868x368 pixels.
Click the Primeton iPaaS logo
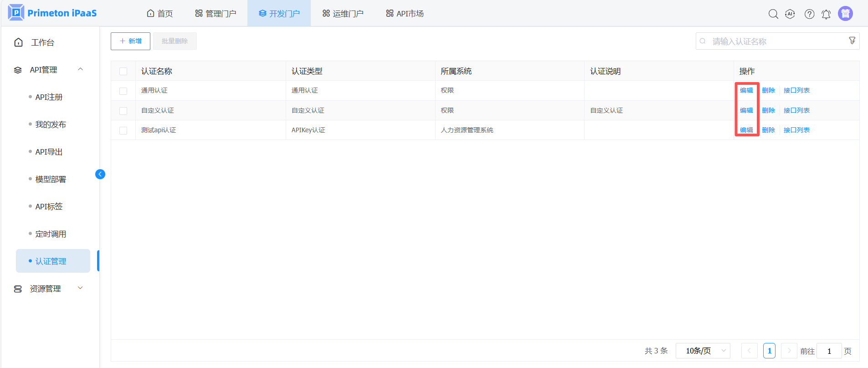[53, 13]
